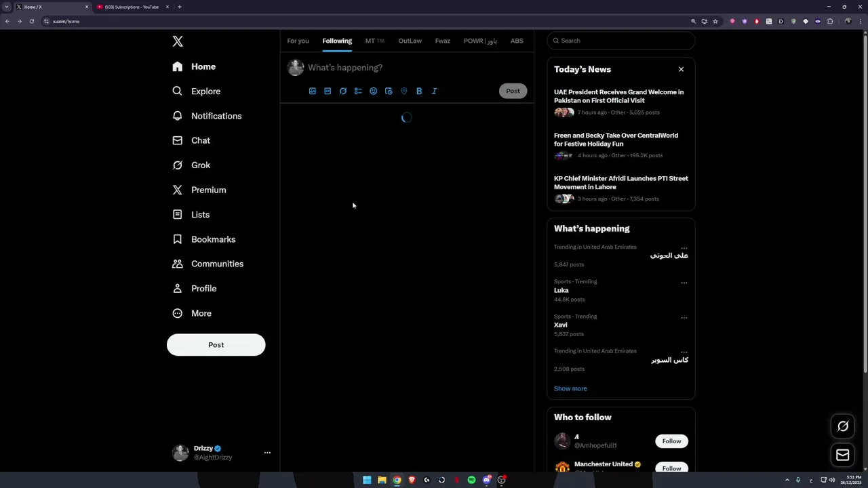Open Premium page in sidebar
The height and width of the screenshot is (488, 868).
[x=199, y=190]
